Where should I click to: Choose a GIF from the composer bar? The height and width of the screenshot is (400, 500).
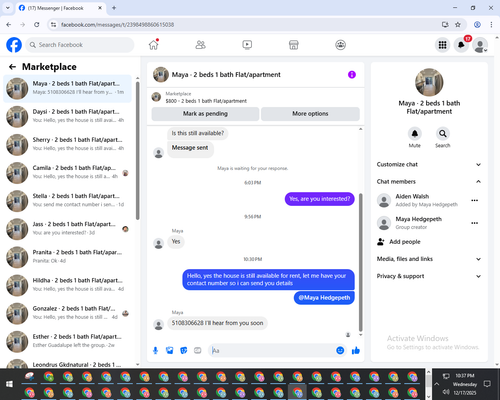pyautogui.click(x=198, y=350)
